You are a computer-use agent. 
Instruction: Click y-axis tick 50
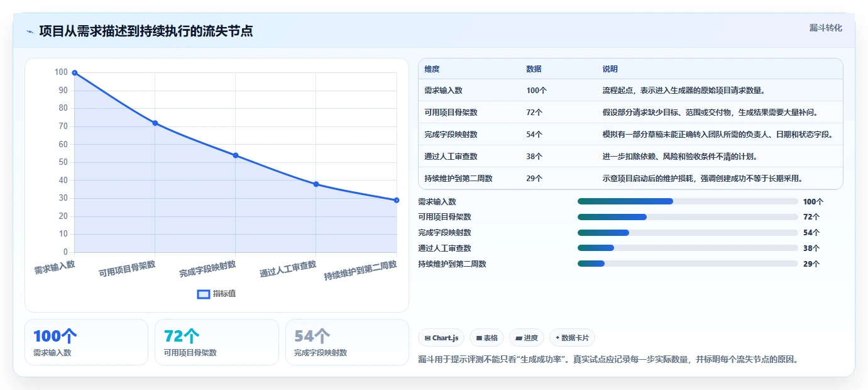click(x=63, y=162)
